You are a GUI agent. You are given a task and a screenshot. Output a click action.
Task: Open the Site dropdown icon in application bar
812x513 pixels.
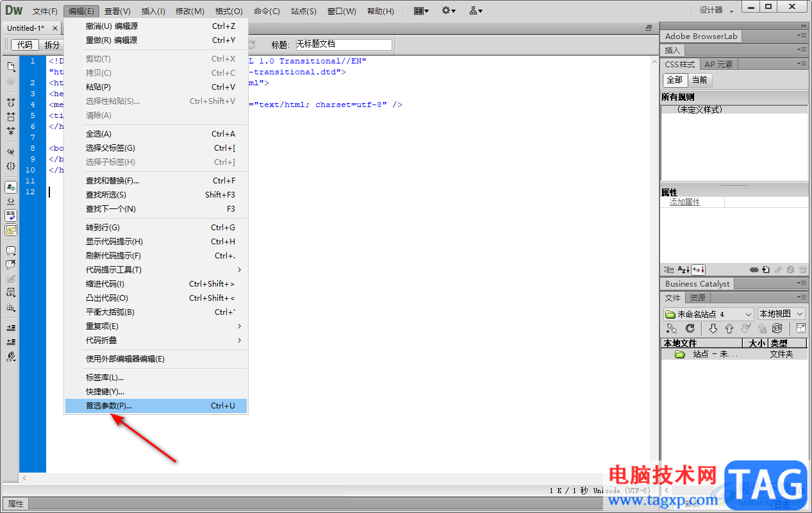tap(476, 11)
